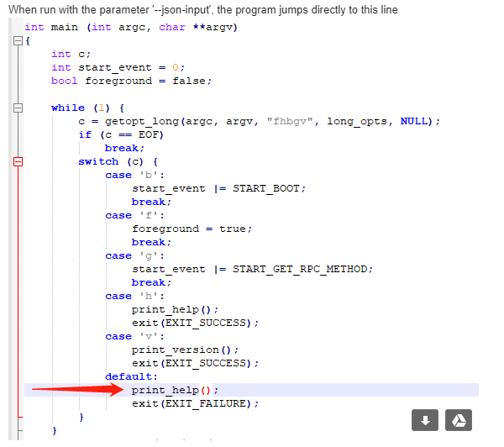Select the "fhbgv" string literal

[x=292, y=121]
